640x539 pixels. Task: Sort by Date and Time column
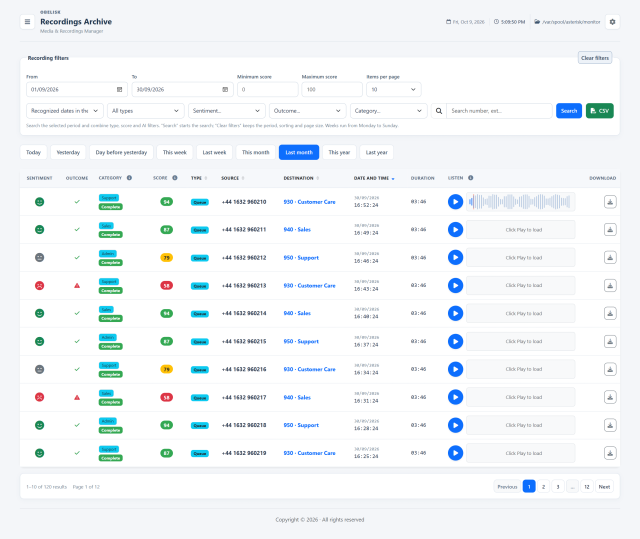[374, 178]
